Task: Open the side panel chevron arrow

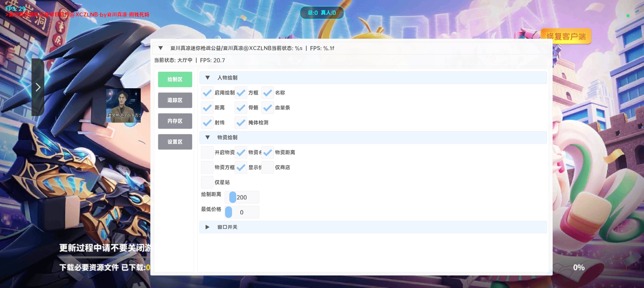Action: pos(38,87)
